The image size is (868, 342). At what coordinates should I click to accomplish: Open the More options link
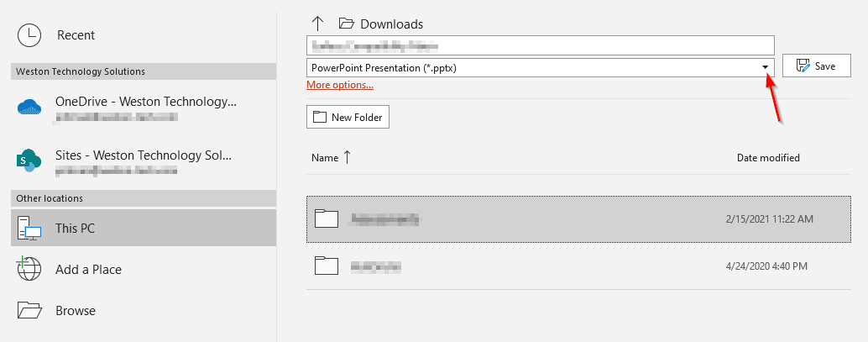(x=340, y=86)
